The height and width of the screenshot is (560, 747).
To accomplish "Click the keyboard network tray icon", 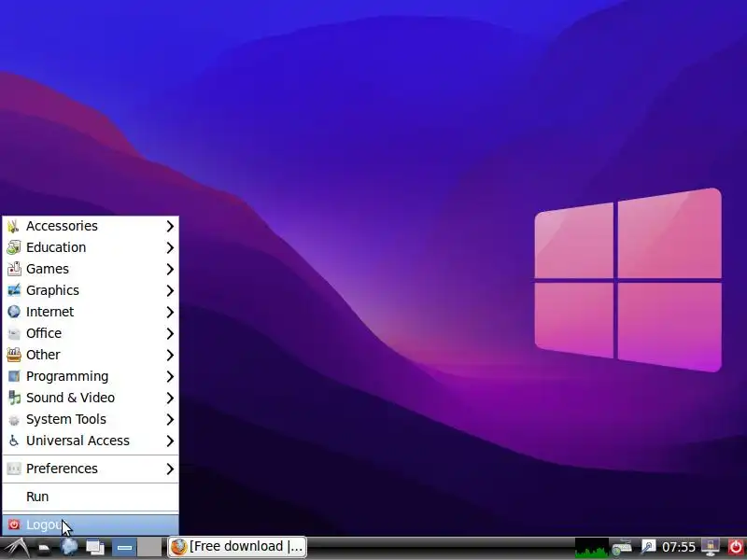I will [622, 548].
